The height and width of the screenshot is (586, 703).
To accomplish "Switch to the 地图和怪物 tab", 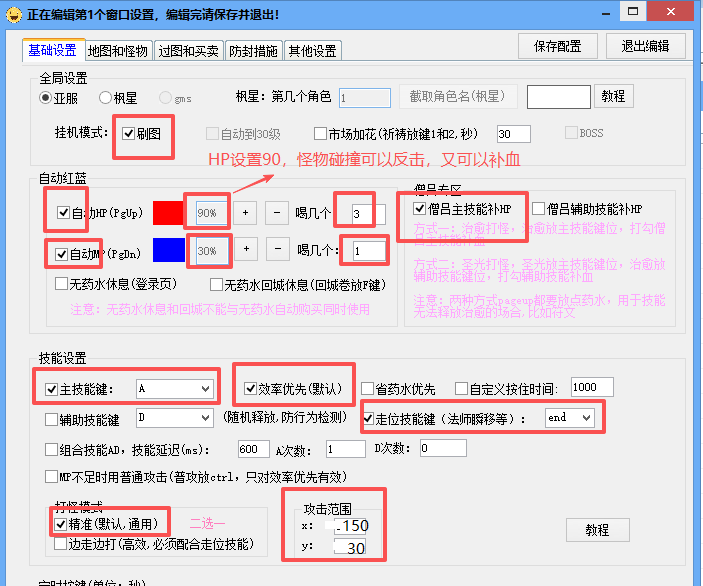I will point(118,50).
